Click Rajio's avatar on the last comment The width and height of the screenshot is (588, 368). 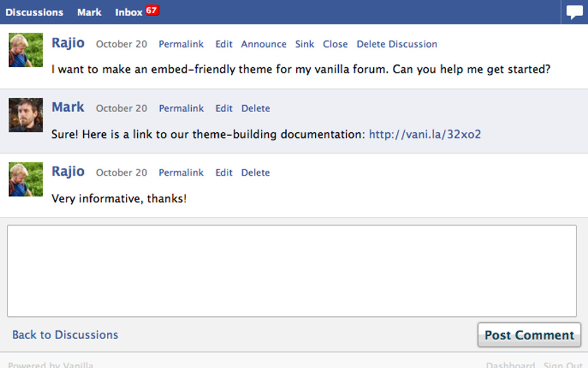click(25, 179)
